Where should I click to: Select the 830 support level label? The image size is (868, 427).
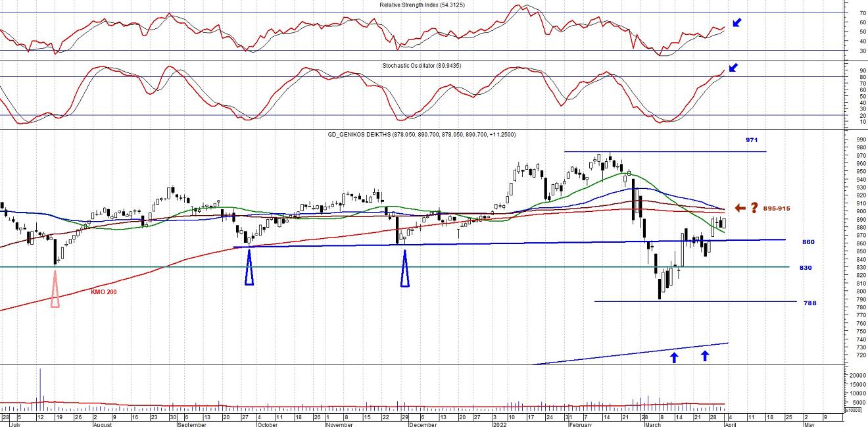[x=806, y=268]
